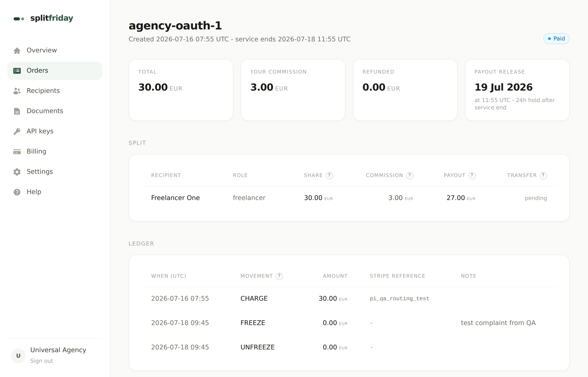Viewport: 588px width, 377px height.
Task: Show the Commission column help tooltip
Action: click(410, 175)
